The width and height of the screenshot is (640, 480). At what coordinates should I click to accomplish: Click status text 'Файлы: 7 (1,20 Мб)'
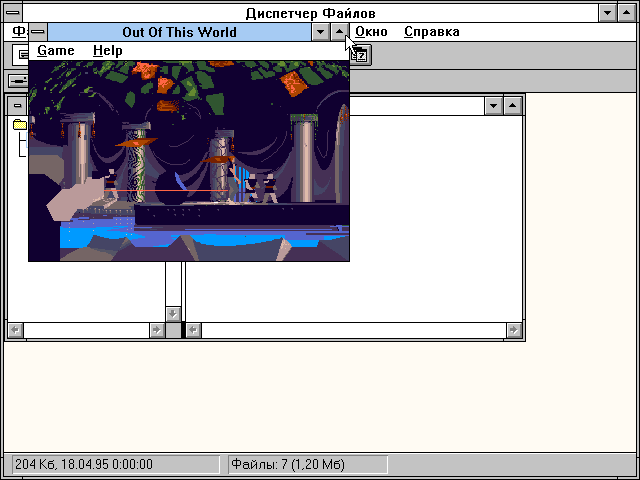(x=288, y=464)
